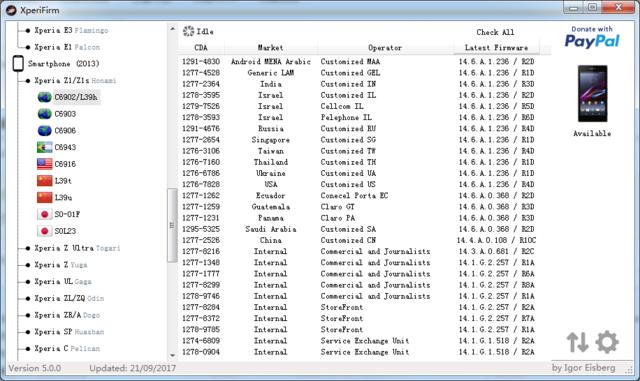Select CDA 1277-8216 Internal row
Screen dimensions: 640x381
(x=358, y=252)
